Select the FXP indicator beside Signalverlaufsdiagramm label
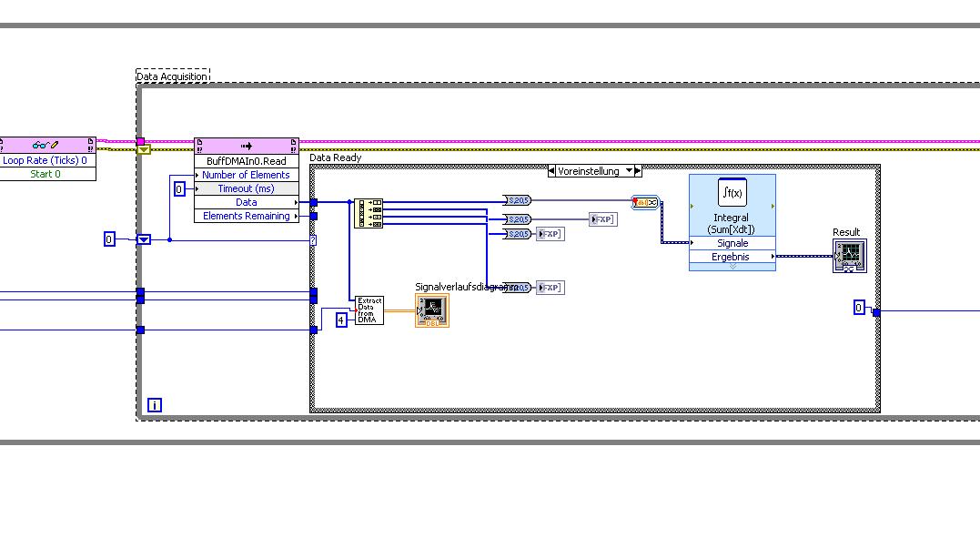Image resolution: width=980 pixels, height=538 pixels. [x=551, y=288]
